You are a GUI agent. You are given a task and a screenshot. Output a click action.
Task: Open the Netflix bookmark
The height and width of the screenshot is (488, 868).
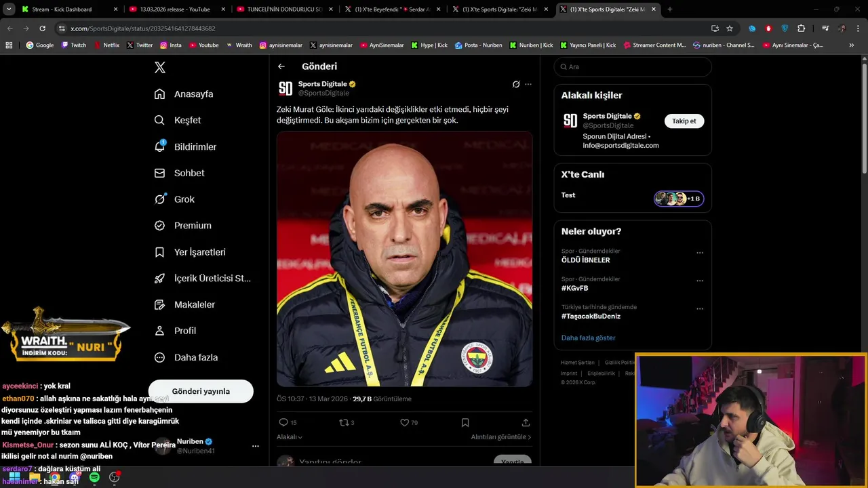pyautogui.click(x=106, y=45)
